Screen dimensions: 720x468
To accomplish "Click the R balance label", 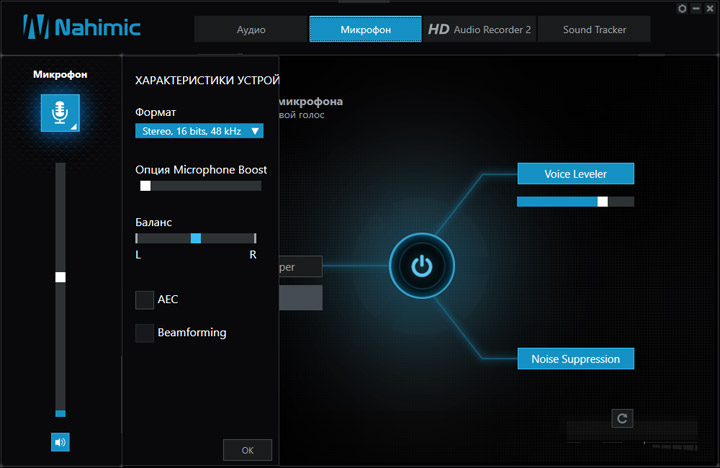I will click(253, 255).
